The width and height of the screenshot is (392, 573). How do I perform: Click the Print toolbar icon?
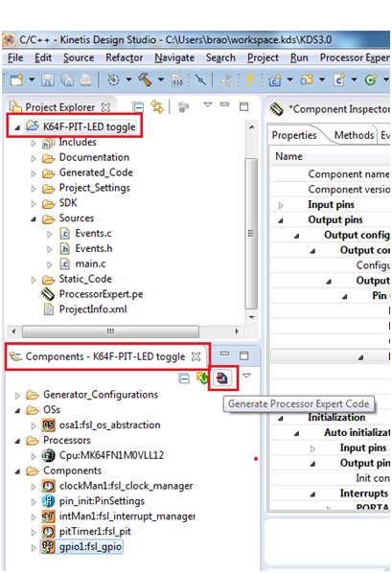(x=85, y=80)
